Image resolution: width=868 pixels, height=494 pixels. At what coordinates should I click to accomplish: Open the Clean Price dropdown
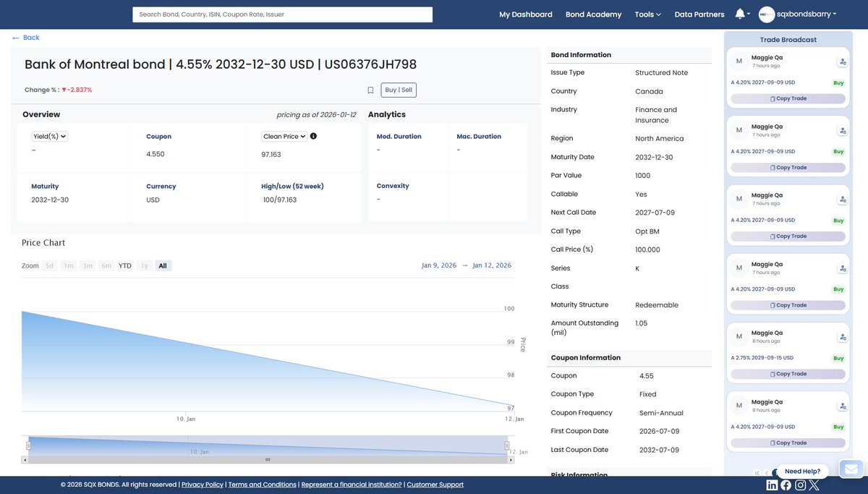coord(284,136)
